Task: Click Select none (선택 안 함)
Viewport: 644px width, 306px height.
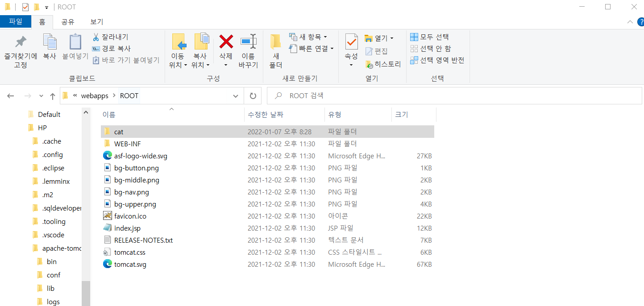Action: point(431,49)
